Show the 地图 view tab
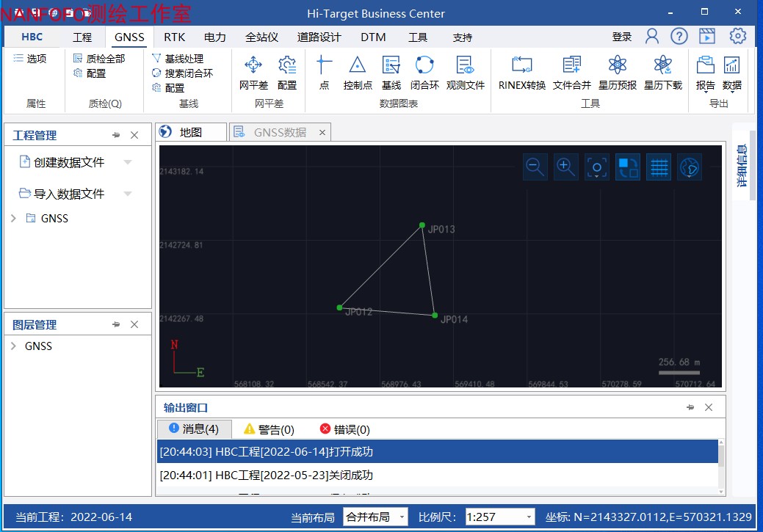Screen dimensions: 763x532 pos(191,132)
